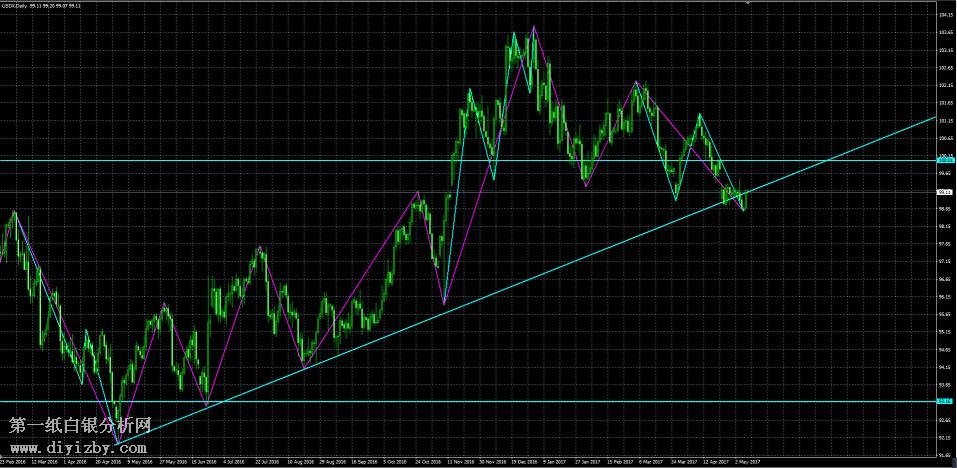Click the 16 Sep 2016 date label

point(364,462)
